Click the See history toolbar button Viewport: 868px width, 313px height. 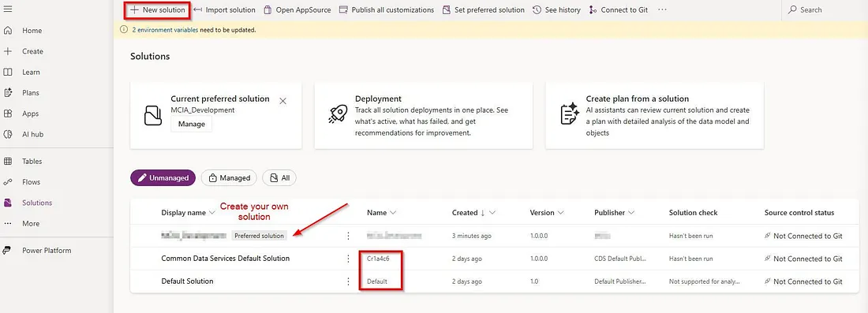point(556,10)
